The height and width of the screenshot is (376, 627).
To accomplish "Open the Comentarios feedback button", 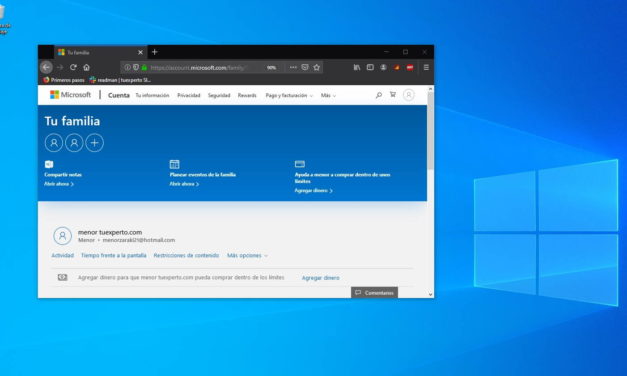I will 374,293.
